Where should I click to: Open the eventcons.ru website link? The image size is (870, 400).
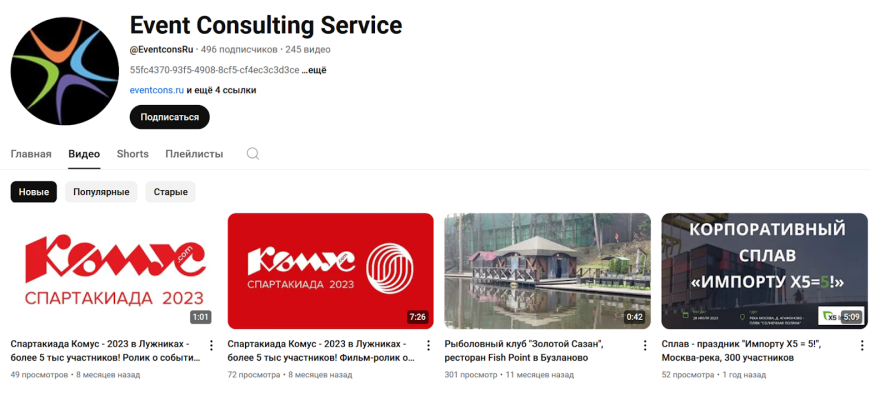coord(157,90)
